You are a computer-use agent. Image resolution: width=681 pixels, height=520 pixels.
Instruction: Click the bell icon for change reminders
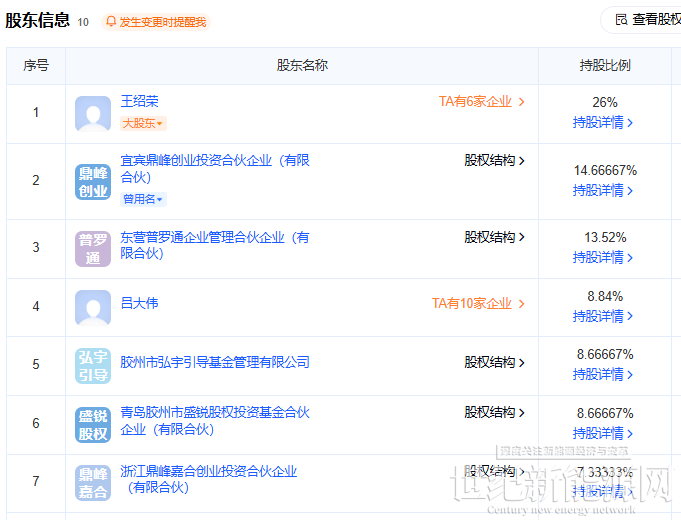click(x=110, y=21)
